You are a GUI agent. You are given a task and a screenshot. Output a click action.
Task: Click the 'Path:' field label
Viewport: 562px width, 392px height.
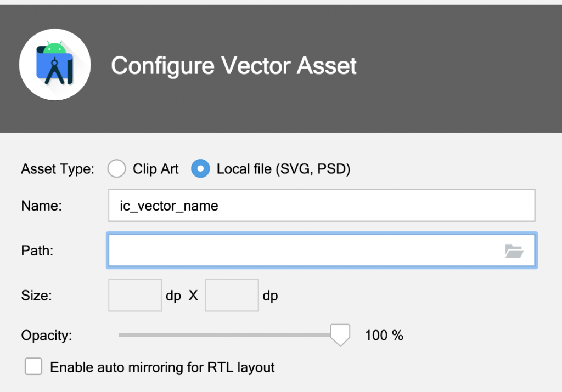pyautogui.click(x=37, y=251)
